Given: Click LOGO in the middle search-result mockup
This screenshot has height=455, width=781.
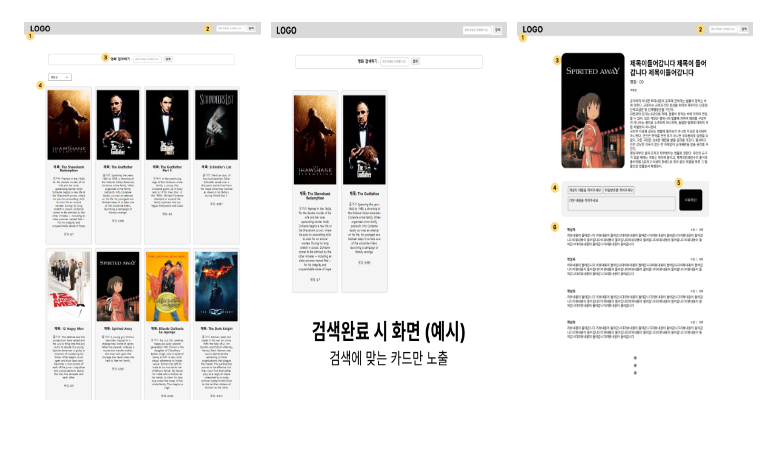Looking at the screenshot, I should 286,30.
